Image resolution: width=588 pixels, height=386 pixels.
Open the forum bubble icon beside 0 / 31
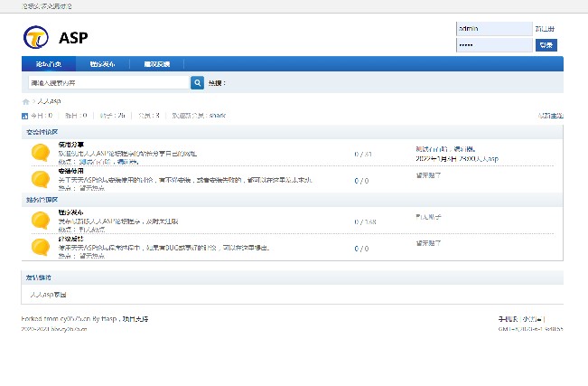[x=41, y=153]
